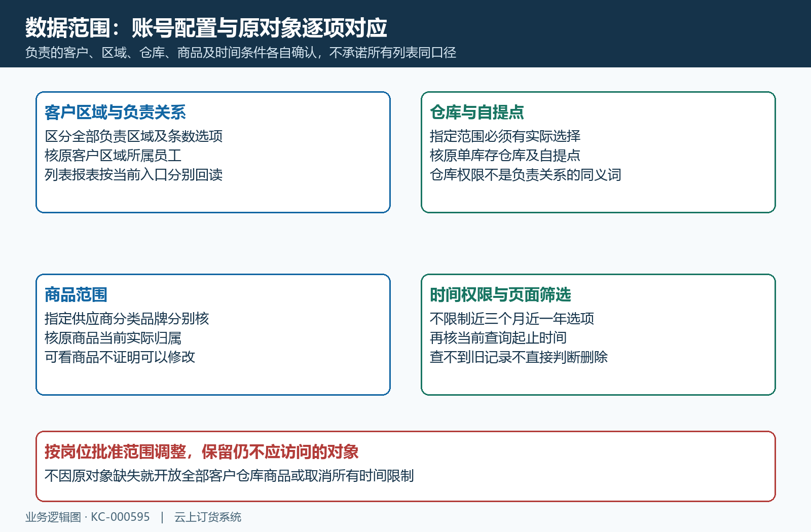
Task: Click line 不限制近三个月近一年选项
Action: (x=512, y=319)
